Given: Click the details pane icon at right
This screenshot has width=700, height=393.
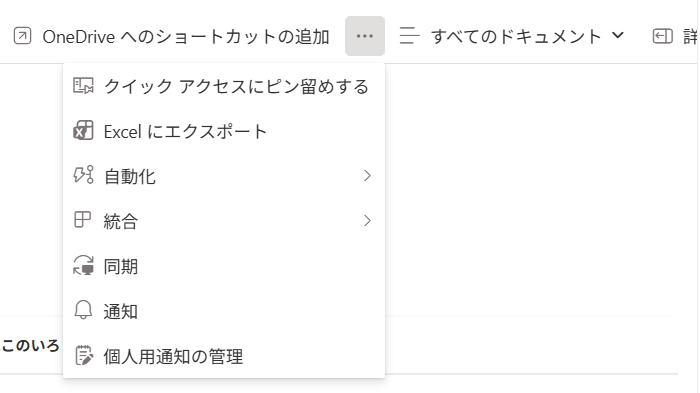Looking at the screenshot, I should [x=662, y=36].
